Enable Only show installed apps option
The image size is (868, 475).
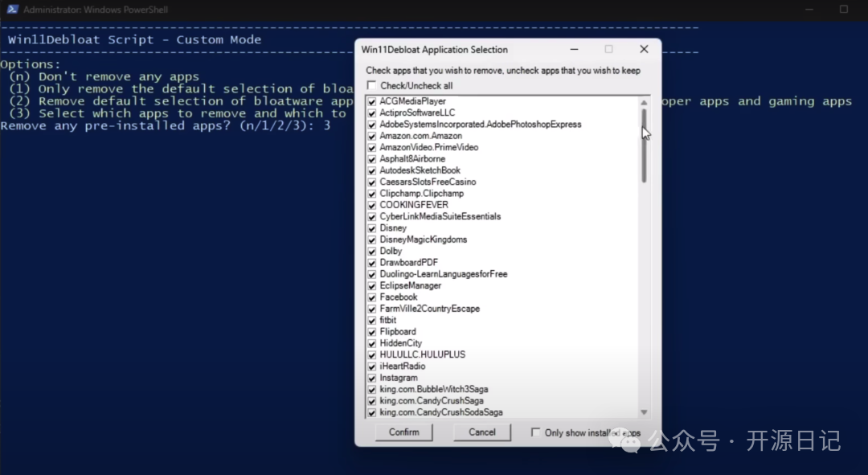[536, 432]
